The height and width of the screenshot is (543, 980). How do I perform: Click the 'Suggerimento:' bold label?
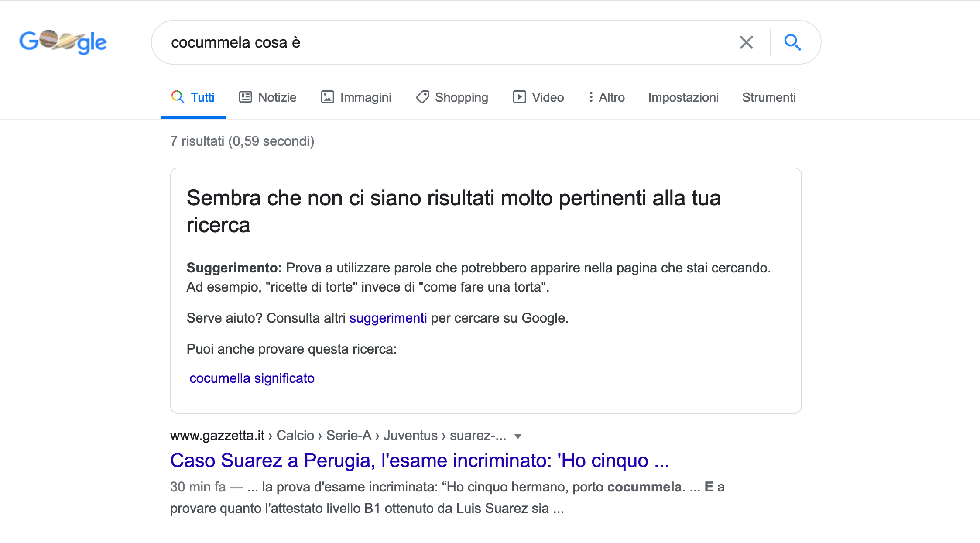(x=234, y=268)
